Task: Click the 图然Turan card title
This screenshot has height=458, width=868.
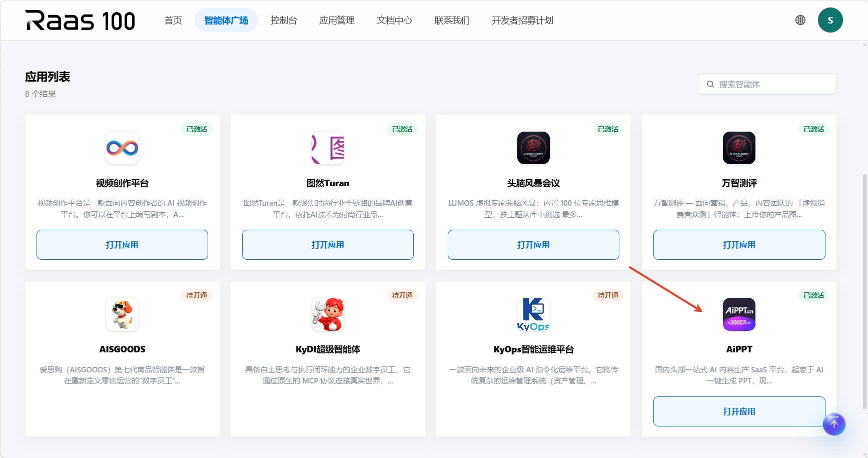Action: coord(328,183)
